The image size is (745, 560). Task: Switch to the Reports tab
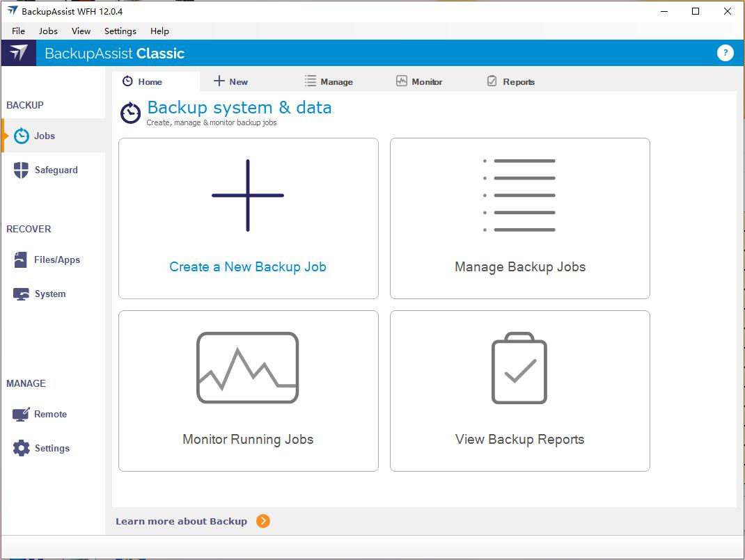pos(511,81)
